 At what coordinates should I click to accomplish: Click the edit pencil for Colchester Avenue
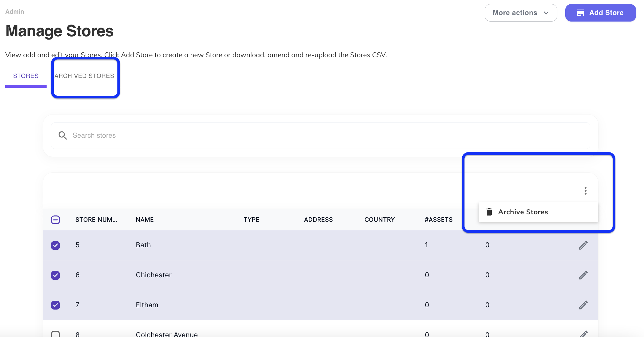583,334
